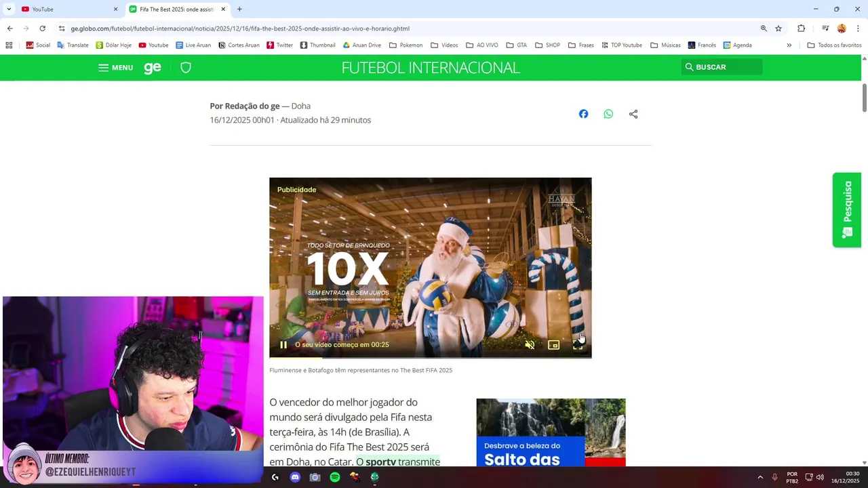Expand the tab search dropdown arrow

point(9,9)
